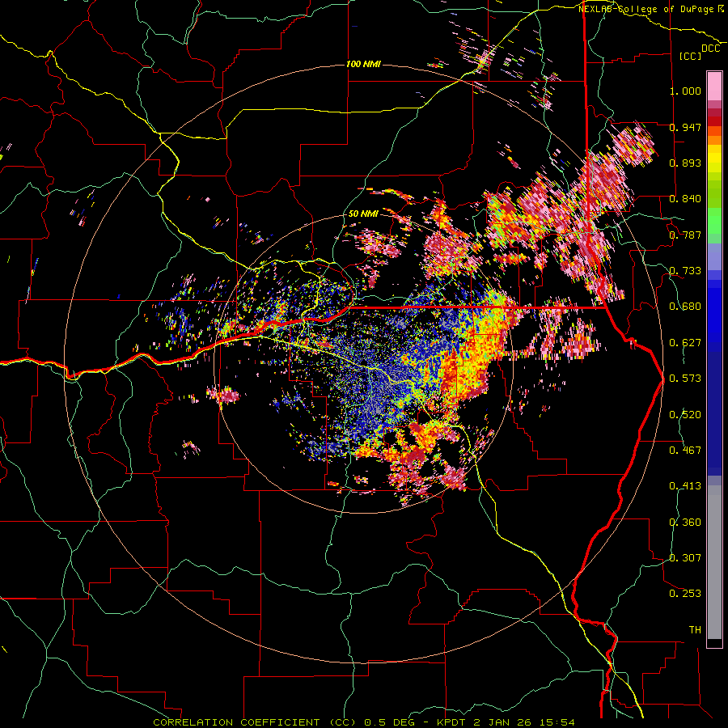Click the 0.413 scale value
Image resolution: width=728 pixels, height=728 pixels.
[x=685, y=486]
